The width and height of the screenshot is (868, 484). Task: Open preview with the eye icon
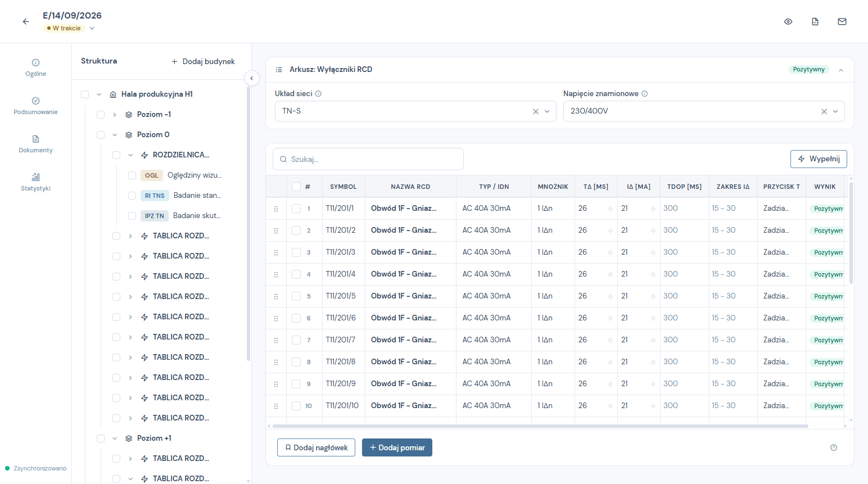788,21
